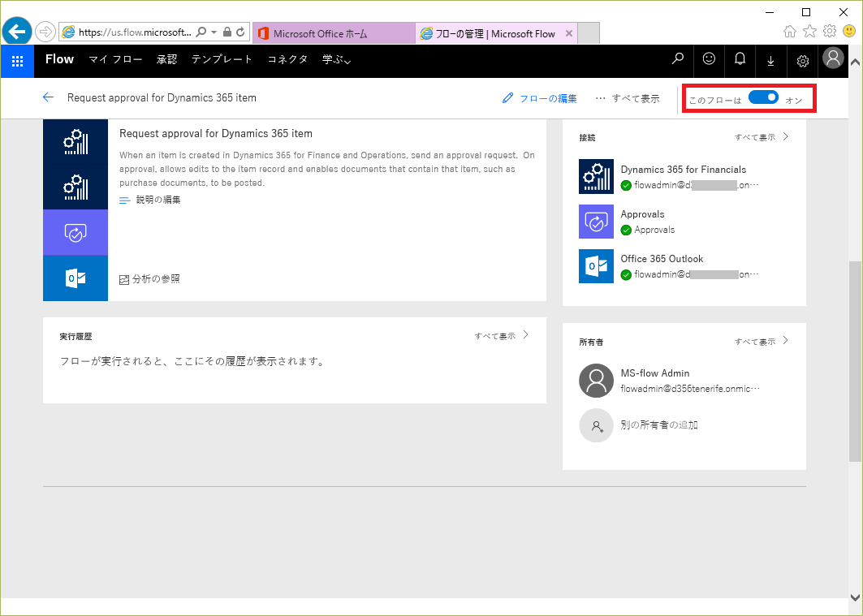Image resolution: width=863 pixels, height=616 pixels.
Task: Open the マイ フロー menu
Action: [x=115, y=59]
